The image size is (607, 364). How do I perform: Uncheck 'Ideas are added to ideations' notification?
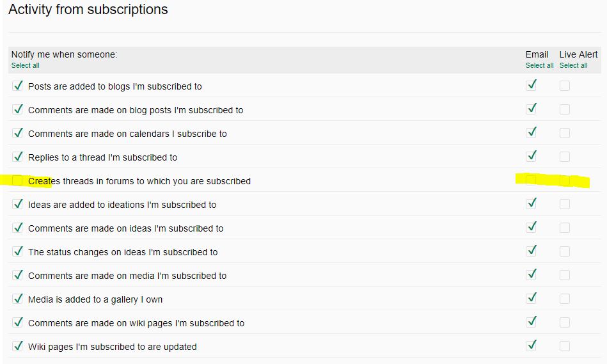(x=17, y=204)
